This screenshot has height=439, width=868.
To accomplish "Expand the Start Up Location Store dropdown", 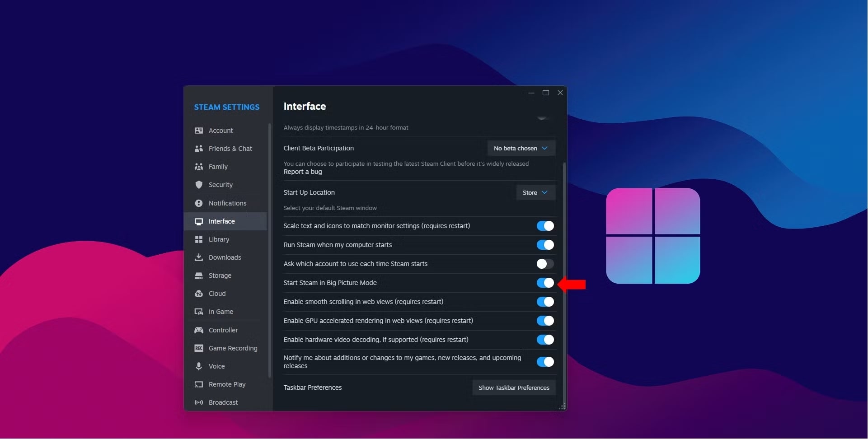I will pyautogui.click(x=535, y=192).
